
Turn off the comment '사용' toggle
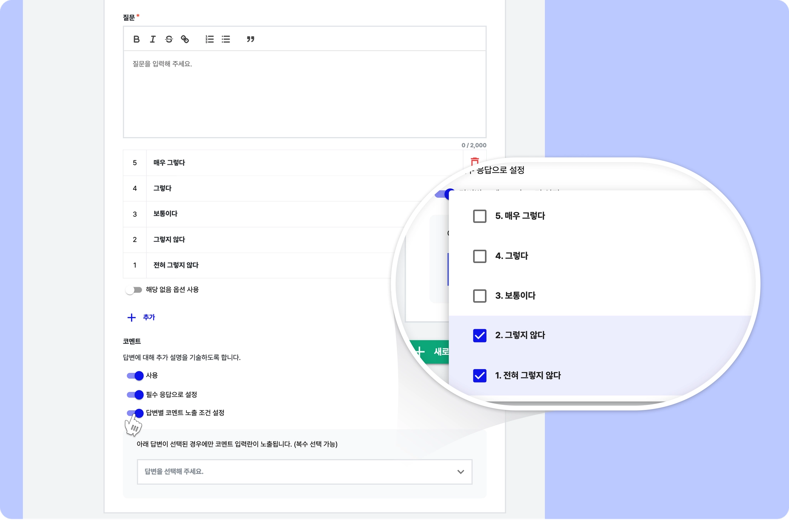click(135, 376)
